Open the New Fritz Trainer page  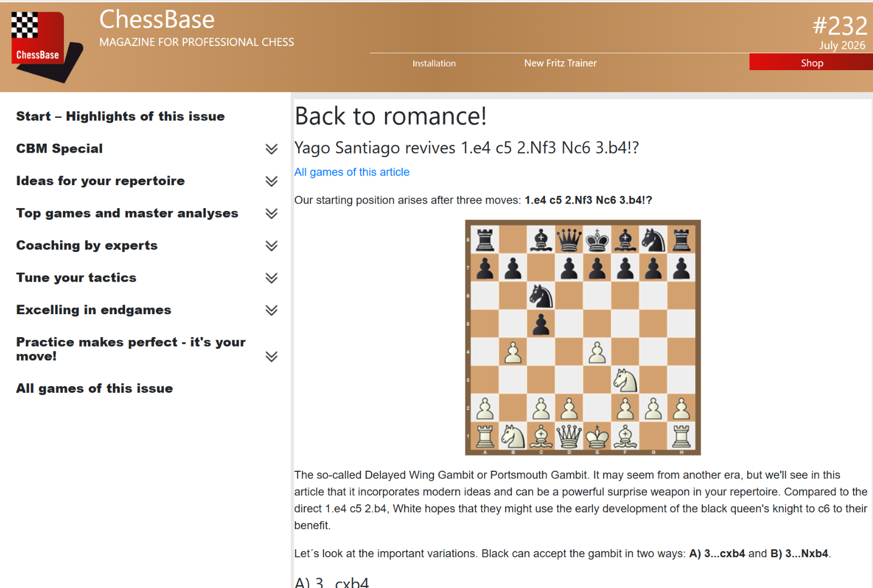pos(560,63)
